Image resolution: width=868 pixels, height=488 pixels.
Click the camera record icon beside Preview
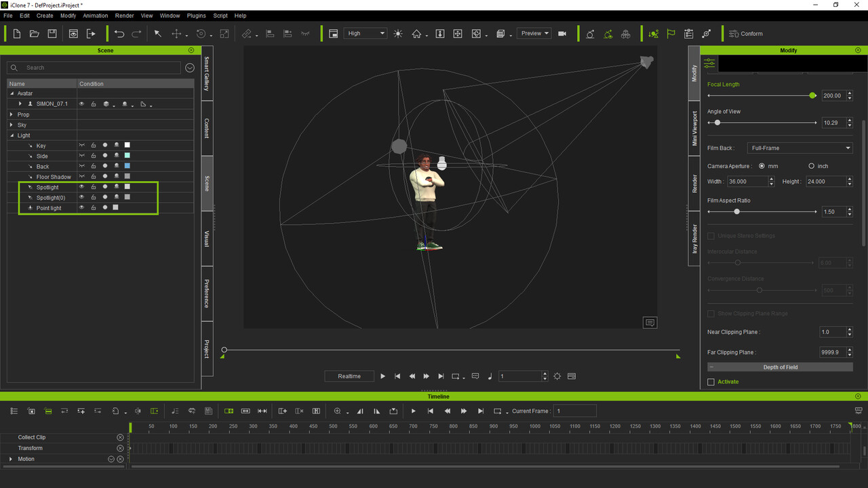click(562, 34)
